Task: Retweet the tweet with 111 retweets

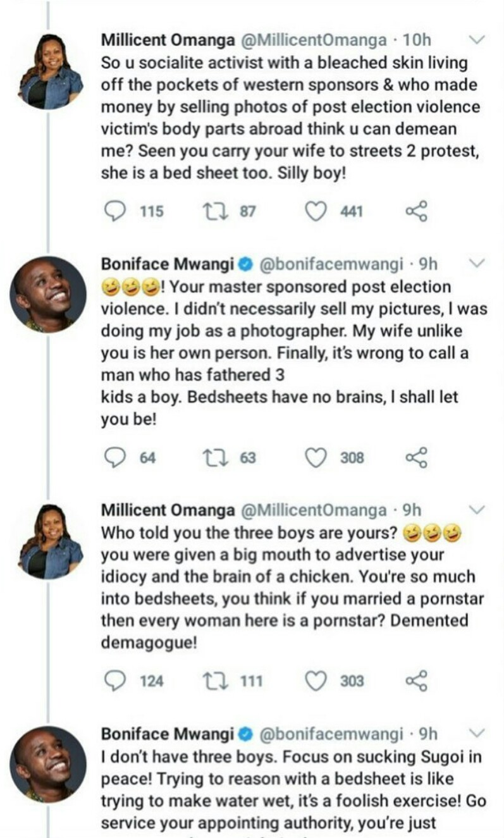Action: click(209, 681)
